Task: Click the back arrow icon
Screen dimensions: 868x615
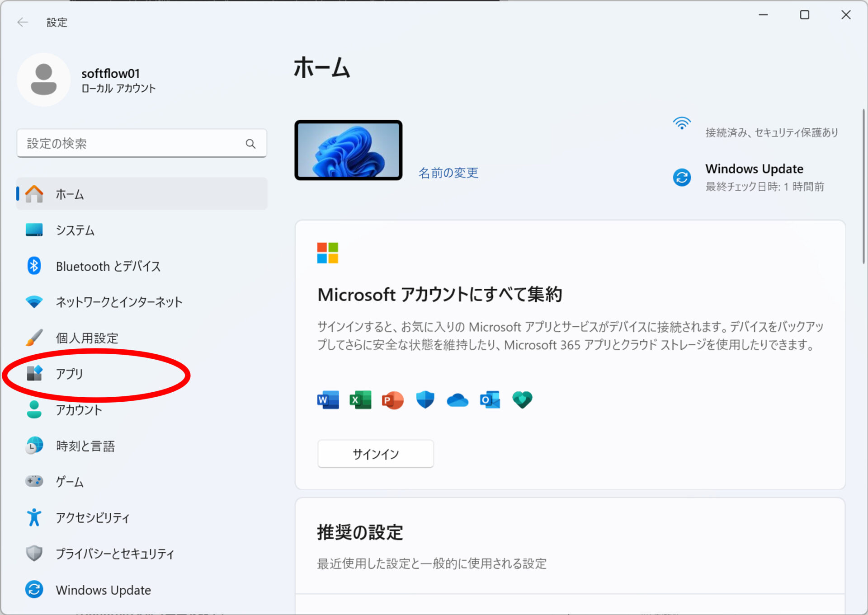Action: click(x=23, y=22)
